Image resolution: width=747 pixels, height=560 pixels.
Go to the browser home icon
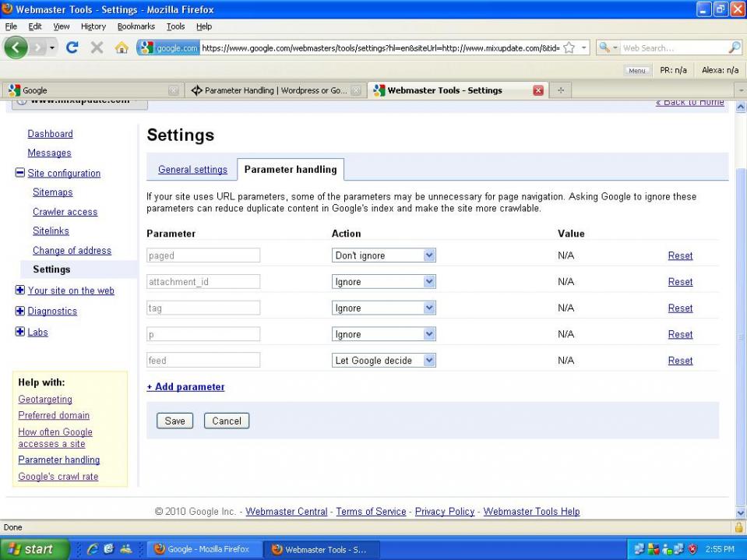click(x=122, y=48)
